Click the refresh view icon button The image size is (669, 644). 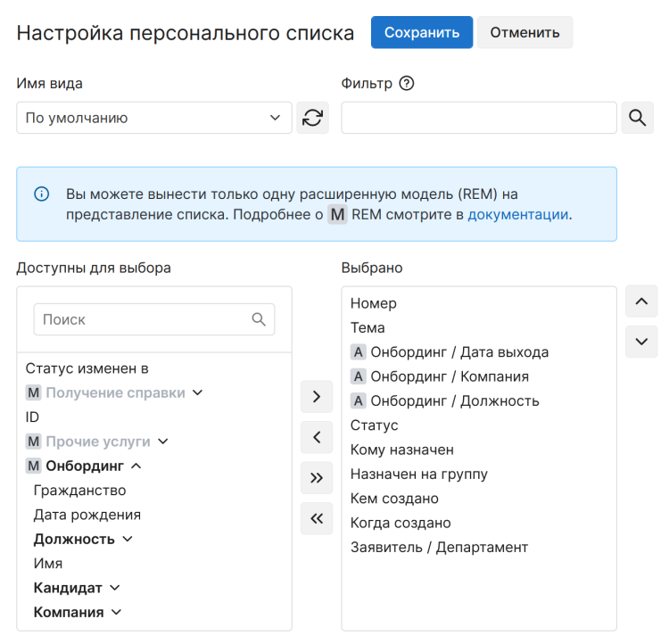coord(312,118)
